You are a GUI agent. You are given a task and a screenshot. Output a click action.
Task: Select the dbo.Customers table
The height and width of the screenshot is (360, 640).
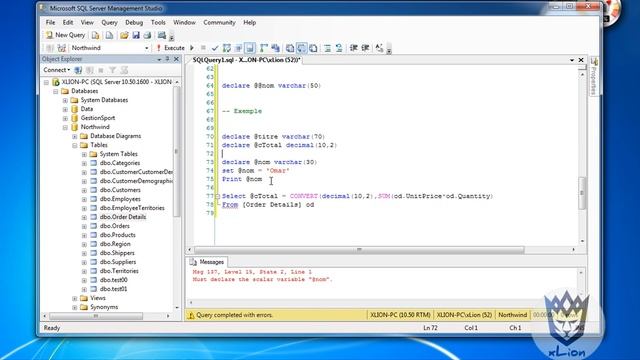(x=120, y=190)
